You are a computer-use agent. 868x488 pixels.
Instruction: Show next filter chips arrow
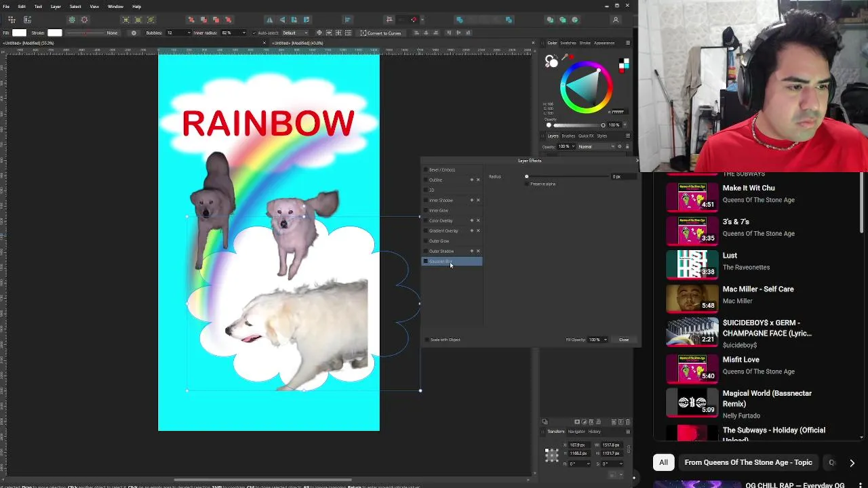point(852,462)
